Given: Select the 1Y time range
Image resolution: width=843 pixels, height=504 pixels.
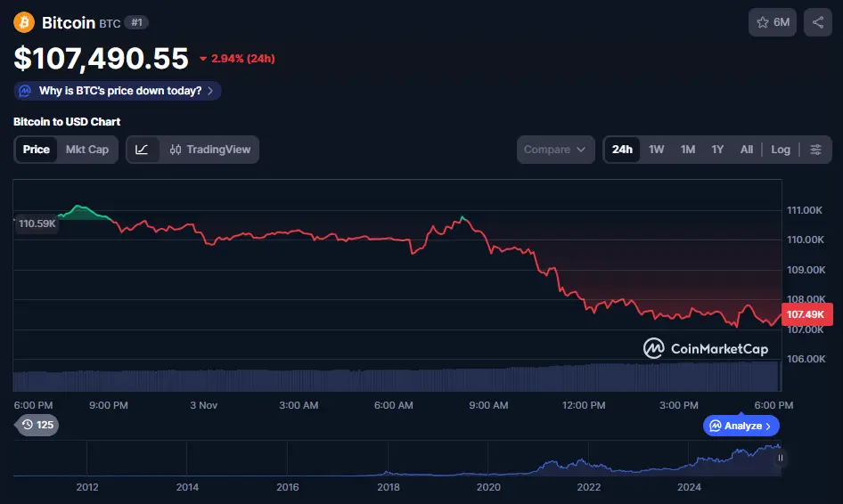Looking at the screenshot, I should [x=717, y=150].
